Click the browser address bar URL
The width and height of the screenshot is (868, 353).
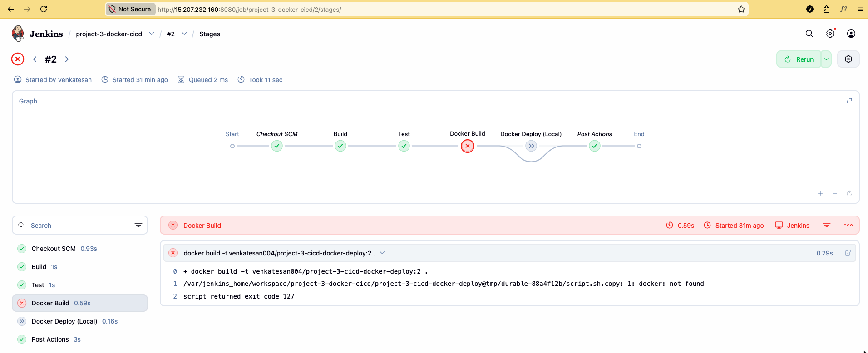tap(249, 9)
